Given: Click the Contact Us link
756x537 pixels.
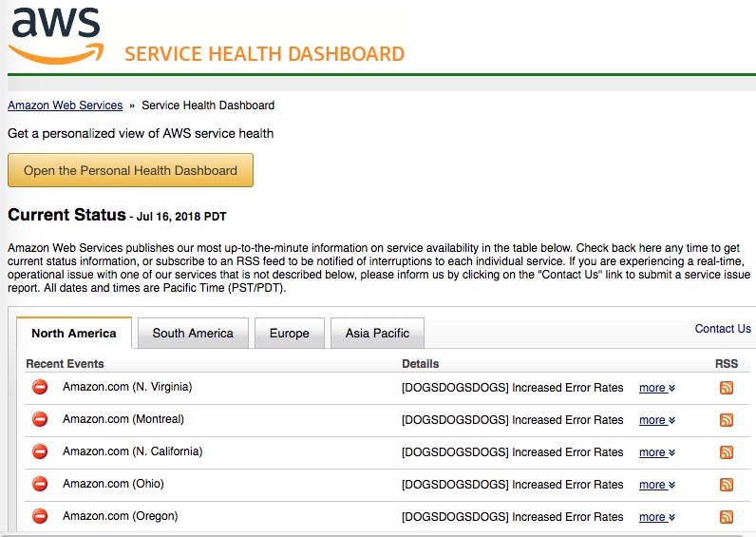Looking at the screenshot, I should tap(723, 329).
